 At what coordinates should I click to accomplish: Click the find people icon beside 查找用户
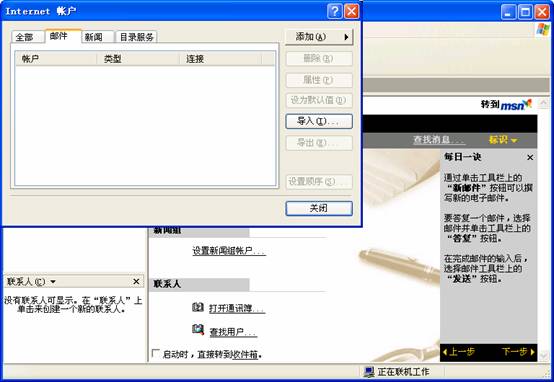click(198, 329)
